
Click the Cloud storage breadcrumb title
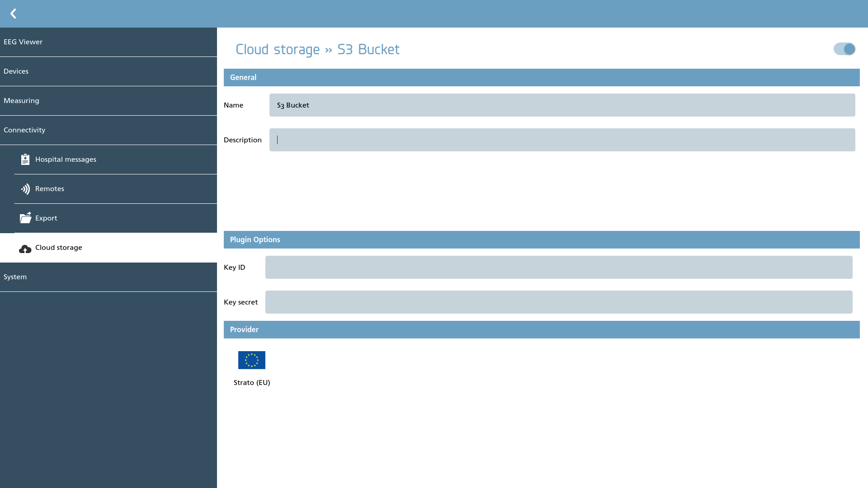(x=278, y=49)
